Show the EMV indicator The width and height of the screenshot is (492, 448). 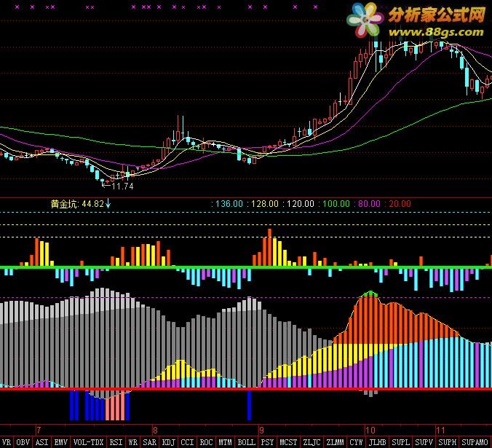[x=61, y=442]
